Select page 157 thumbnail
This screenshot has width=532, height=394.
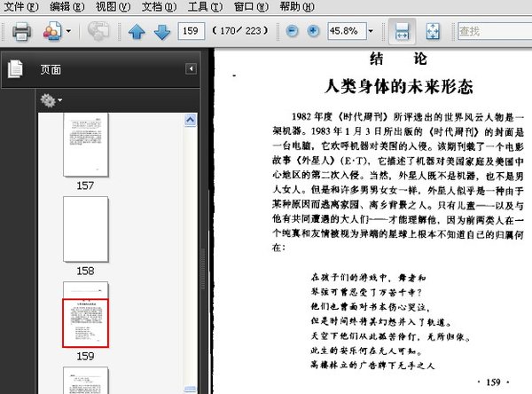tap(85, 148)
